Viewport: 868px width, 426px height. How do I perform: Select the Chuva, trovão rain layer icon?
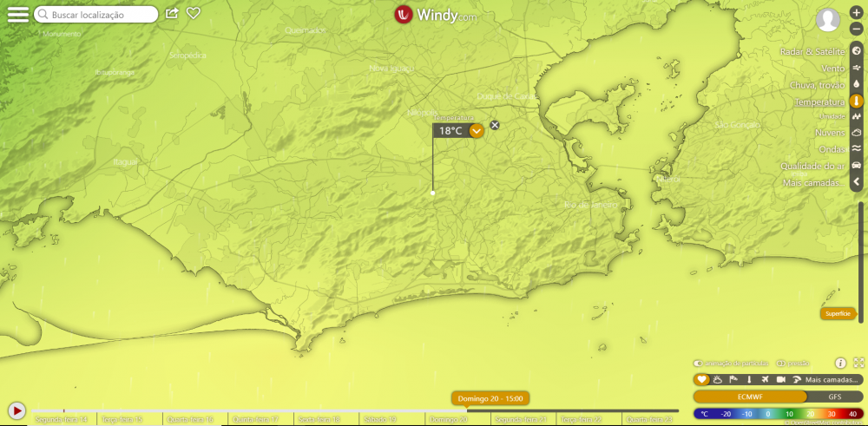pos(856,84)
